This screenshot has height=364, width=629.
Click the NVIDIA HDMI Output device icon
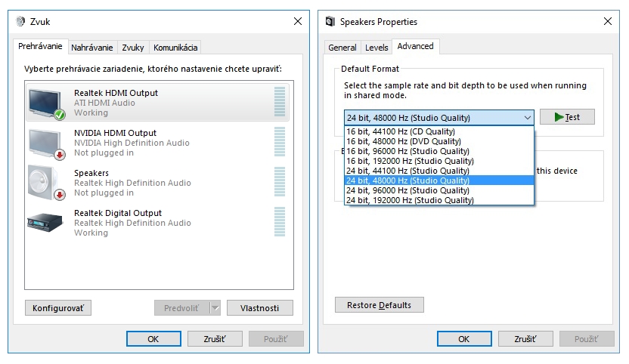pos(46,143)
